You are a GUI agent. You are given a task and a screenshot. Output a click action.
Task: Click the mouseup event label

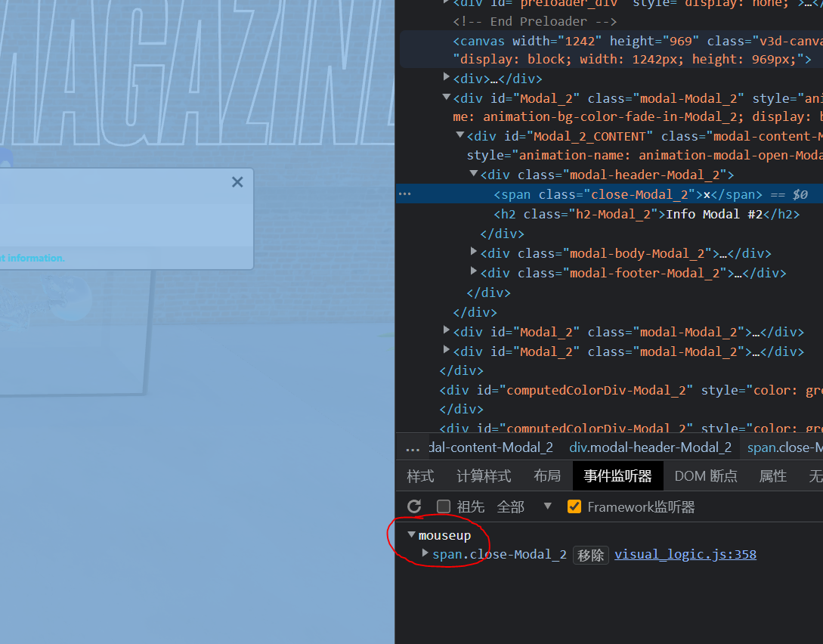[444, 535]
